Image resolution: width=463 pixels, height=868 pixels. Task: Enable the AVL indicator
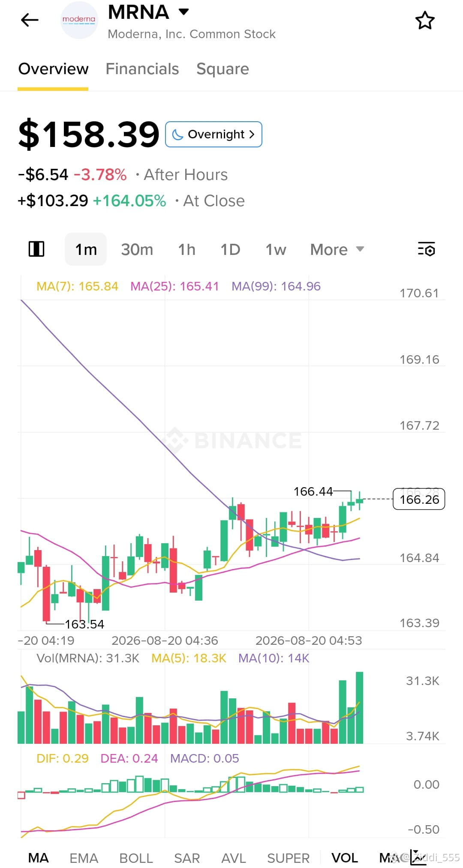click(234, 858)
